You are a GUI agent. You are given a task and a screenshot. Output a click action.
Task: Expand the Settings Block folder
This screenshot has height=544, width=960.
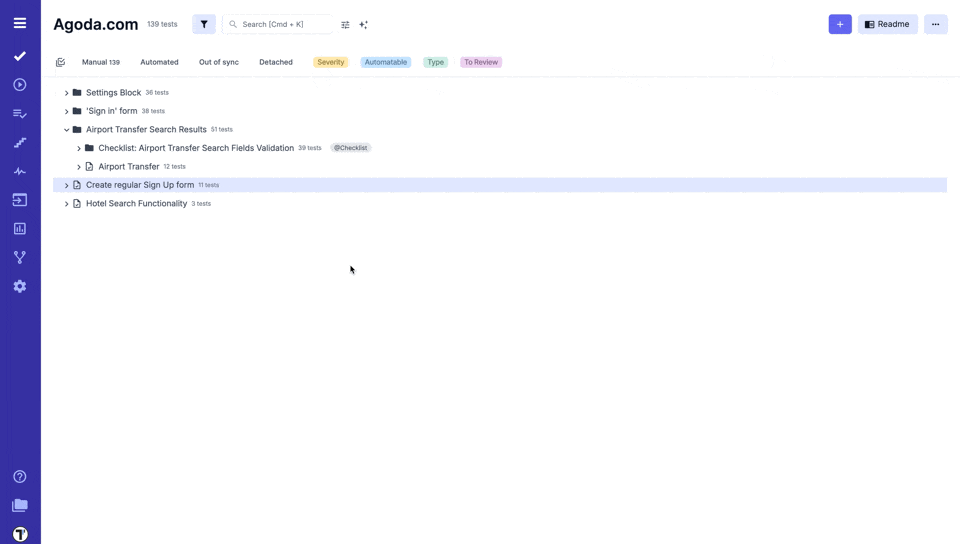(67, 93)
